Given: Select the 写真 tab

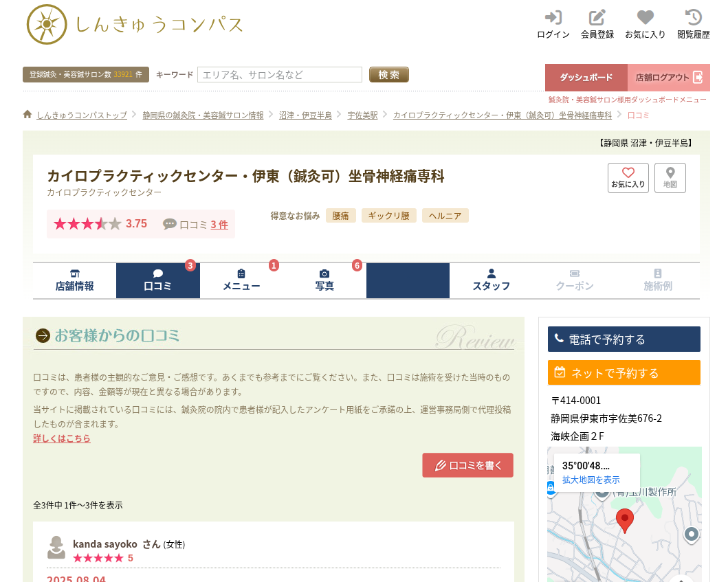Looking at the screenshot, I should 324,280.
